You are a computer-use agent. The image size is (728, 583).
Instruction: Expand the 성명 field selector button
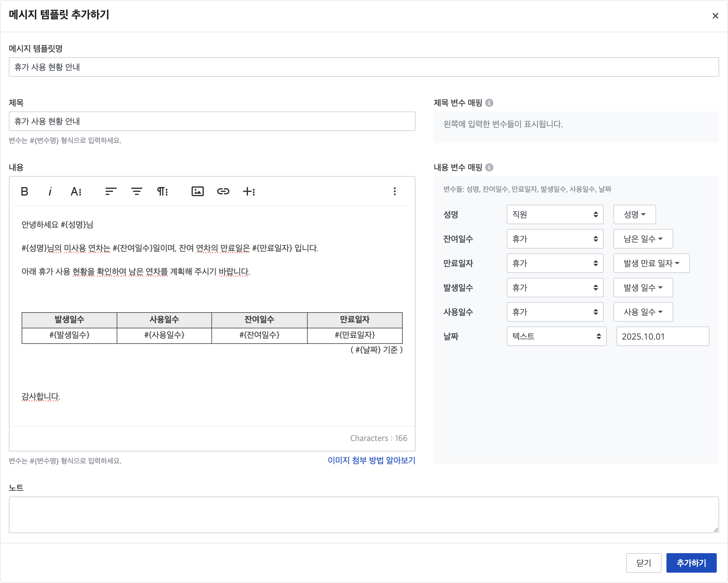click(634, 214)
